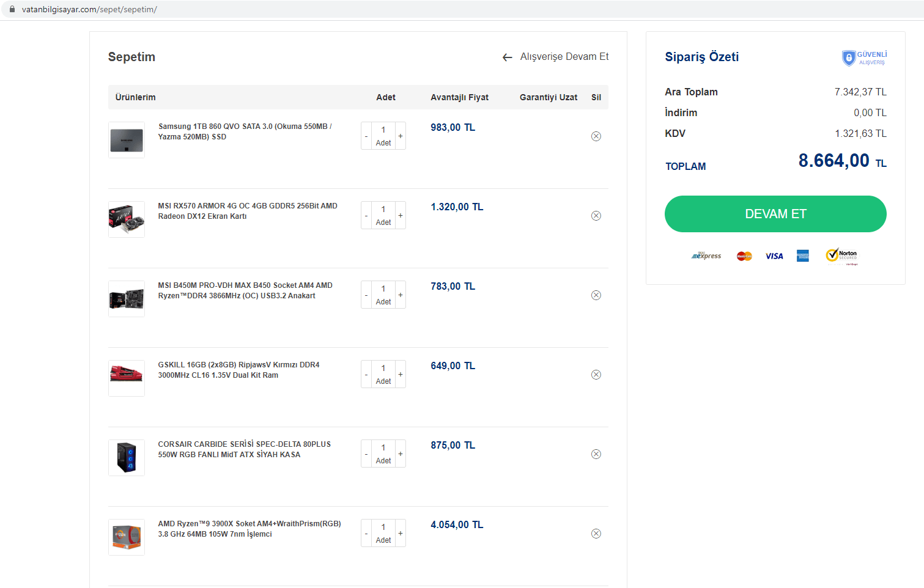Increase quantity of GSKILL RipjawsV RAM
924x588 pixels.
pos(401,374)
